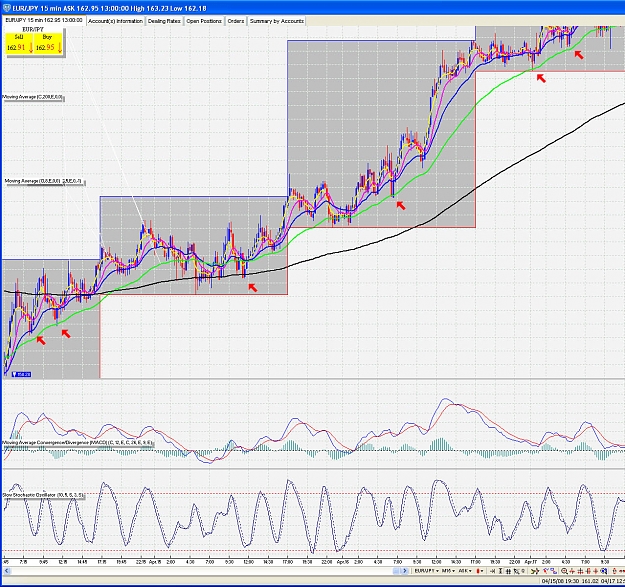Click the I-beam vertical bar toolbar icon
The height and width of the screenshot is (587, 625).
point(501,571)
